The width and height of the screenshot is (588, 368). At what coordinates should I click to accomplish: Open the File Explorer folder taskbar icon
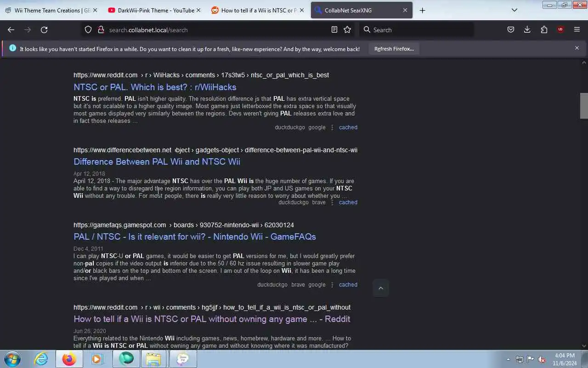point(154,359)
